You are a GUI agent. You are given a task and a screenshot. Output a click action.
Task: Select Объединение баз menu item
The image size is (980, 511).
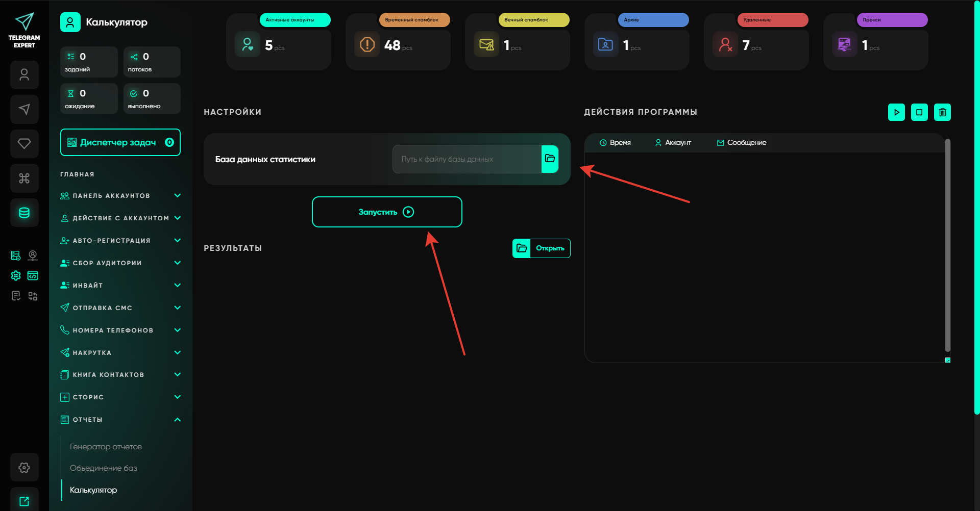(103, 468)
